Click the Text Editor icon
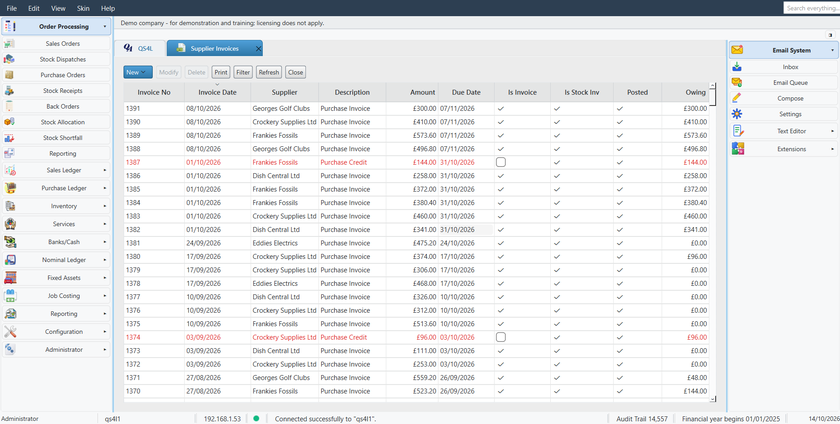The height and width of the screenshot is (424, 840). (x=738, y=131)
